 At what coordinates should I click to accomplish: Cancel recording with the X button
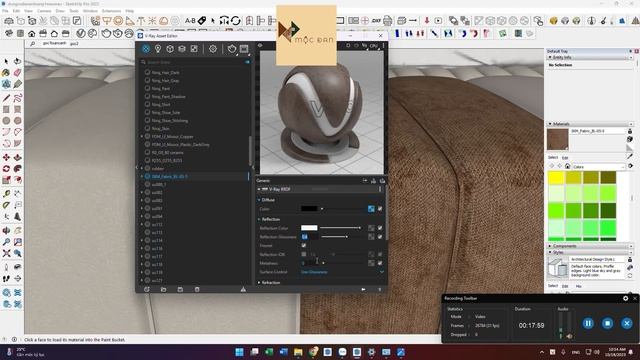click(x=627, y=323)
